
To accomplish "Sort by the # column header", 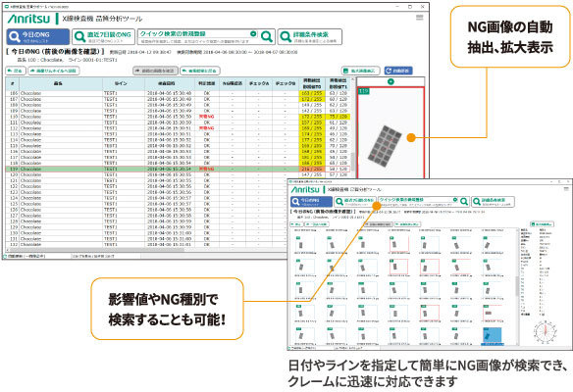I will pos(13,83).
